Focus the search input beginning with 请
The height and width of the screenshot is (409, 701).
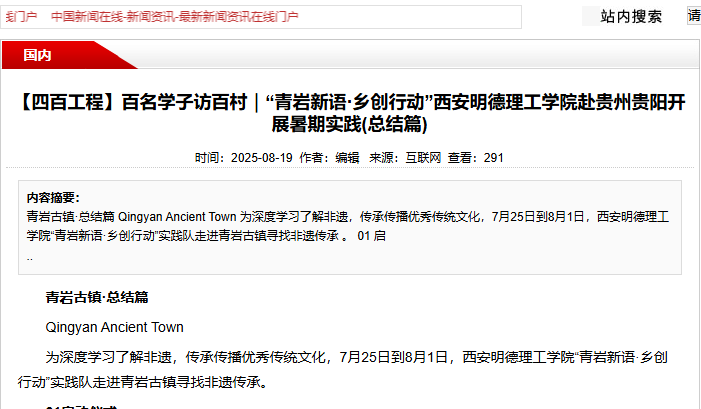click(693, 16)
